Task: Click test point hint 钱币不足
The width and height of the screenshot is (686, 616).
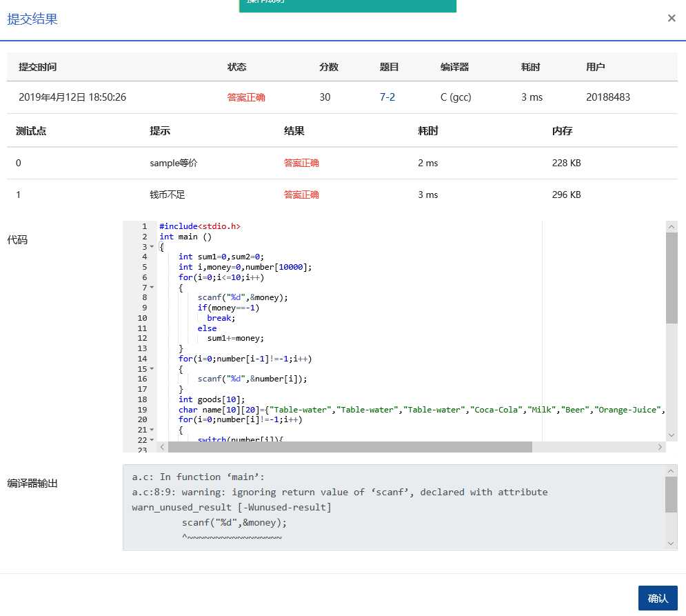Action: coord(167,195)
